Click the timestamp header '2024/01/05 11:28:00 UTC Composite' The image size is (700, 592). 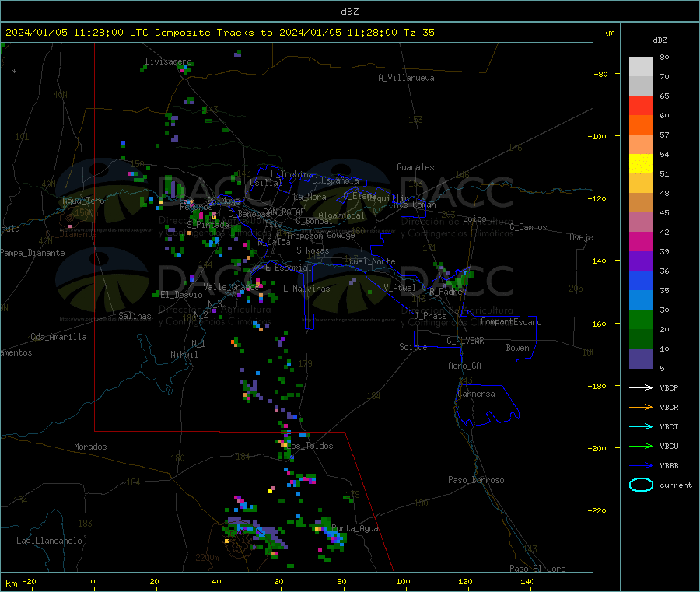coord(107,33)
